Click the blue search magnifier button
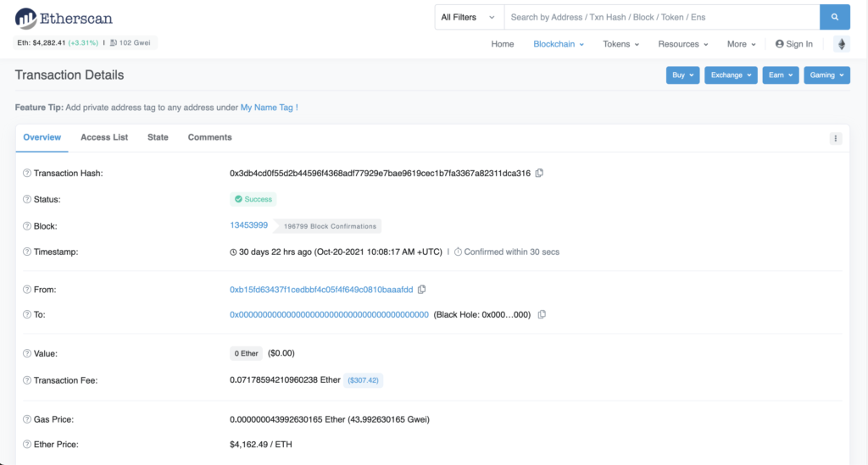 [x=835, y=17]
